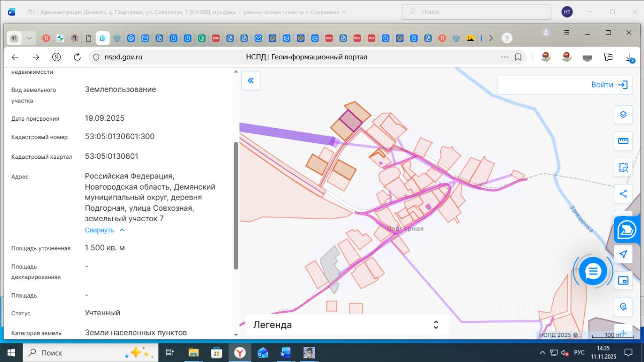The width and height of the screenshot is (644, 362).
Task: Select the ruler measurement tool
Action: click(x=623, y=141)
